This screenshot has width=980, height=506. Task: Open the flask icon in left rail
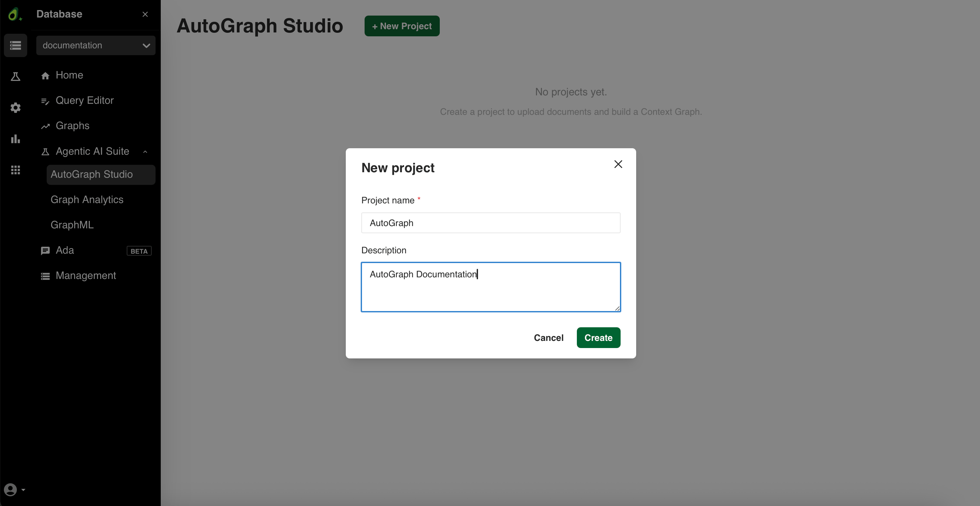pyautogui.click(x=16, y=77)
